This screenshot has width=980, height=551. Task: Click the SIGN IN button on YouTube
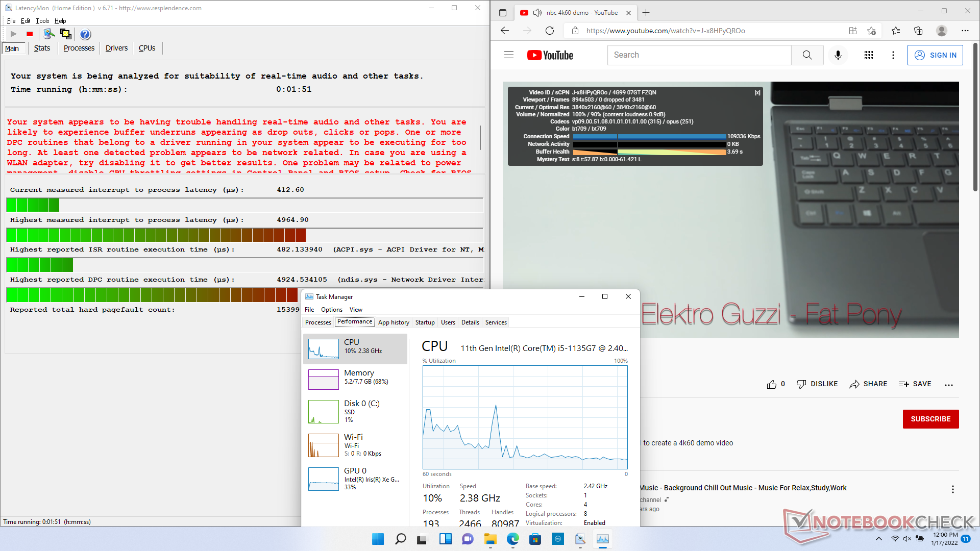click(x=935, y=55)
